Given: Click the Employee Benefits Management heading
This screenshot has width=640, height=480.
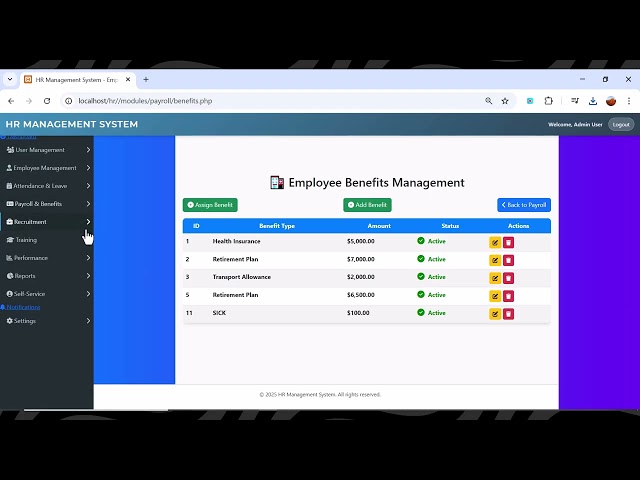Looking at the screenshot, I should pos(367,182).
